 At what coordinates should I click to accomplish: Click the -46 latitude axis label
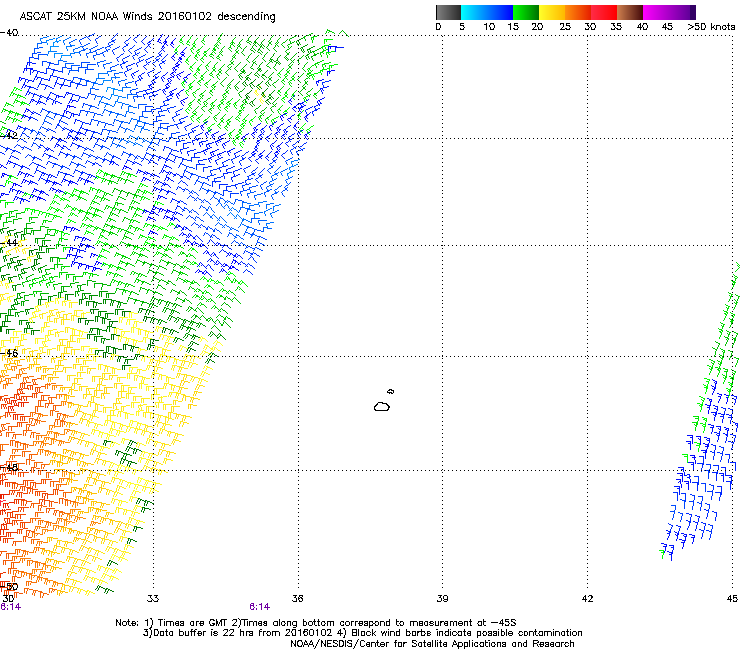click(9, 353)
